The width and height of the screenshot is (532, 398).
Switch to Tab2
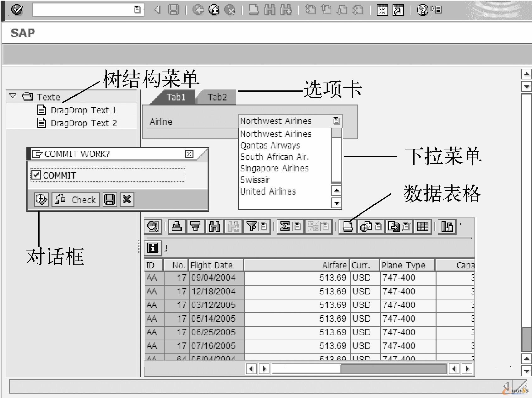pyautogui.click(x=217, y=97)
